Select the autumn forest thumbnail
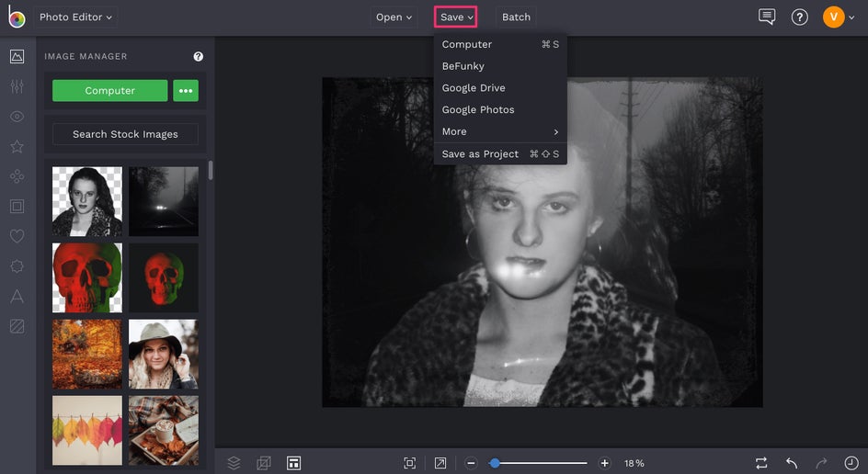 coord(87,354)
